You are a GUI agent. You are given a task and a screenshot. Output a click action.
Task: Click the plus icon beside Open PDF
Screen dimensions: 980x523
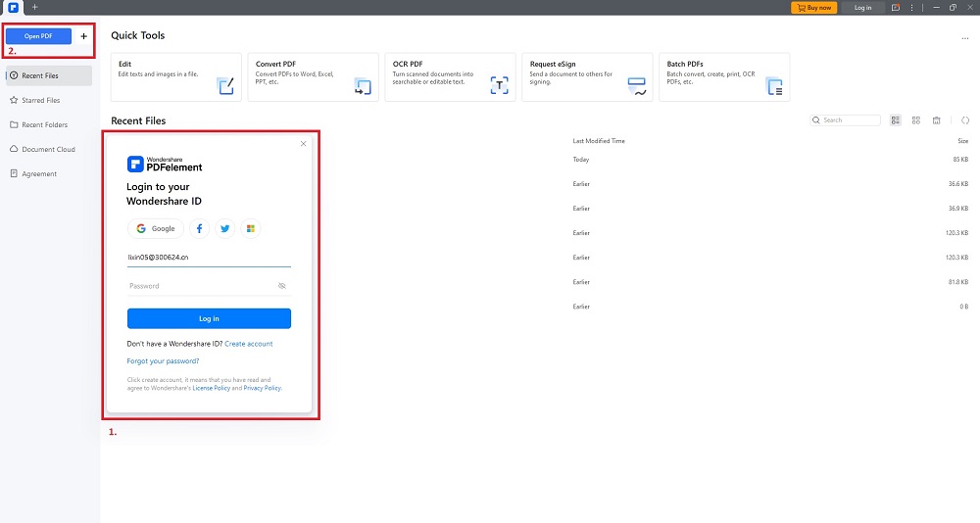click(83, 36)
